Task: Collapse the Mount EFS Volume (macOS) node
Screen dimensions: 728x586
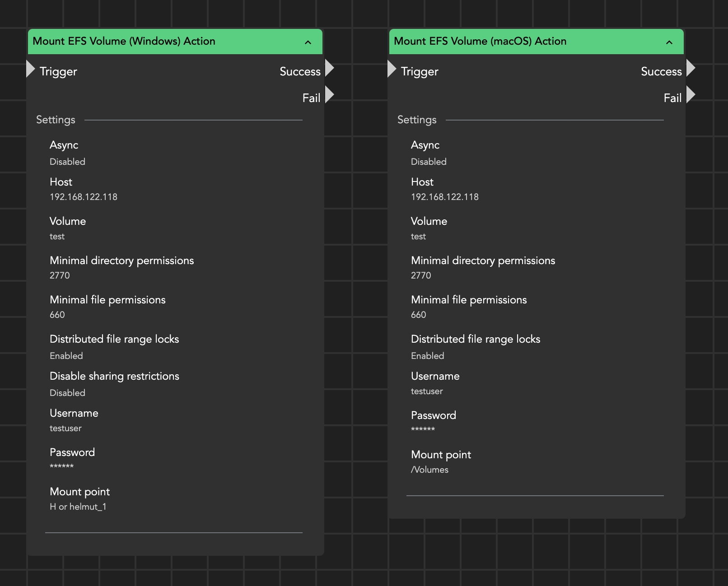Action: point(669,42)
